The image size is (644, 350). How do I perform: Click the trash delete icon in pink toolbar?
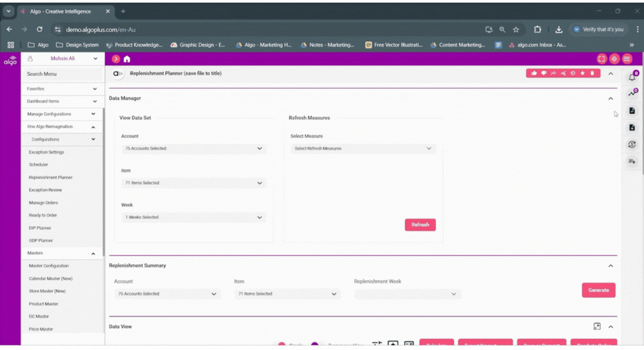point(592,73)
